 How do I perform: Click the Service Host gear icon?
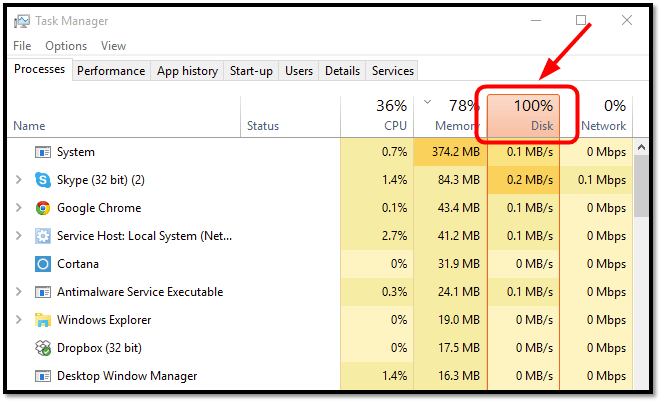pos(43,236)
